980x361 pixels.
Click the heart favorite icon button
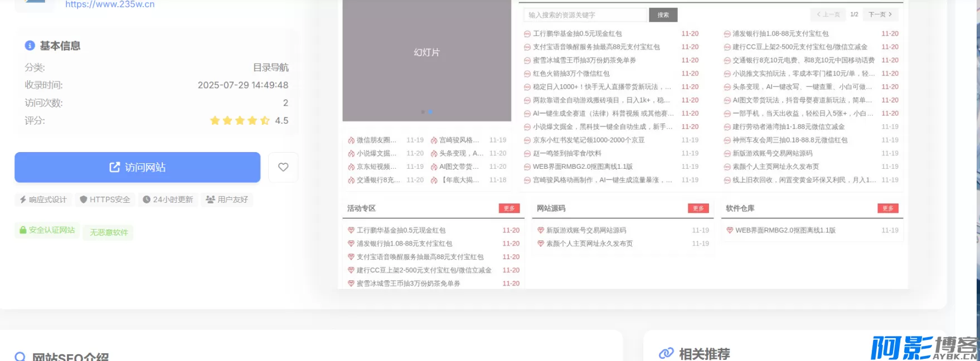click(283, 167)
